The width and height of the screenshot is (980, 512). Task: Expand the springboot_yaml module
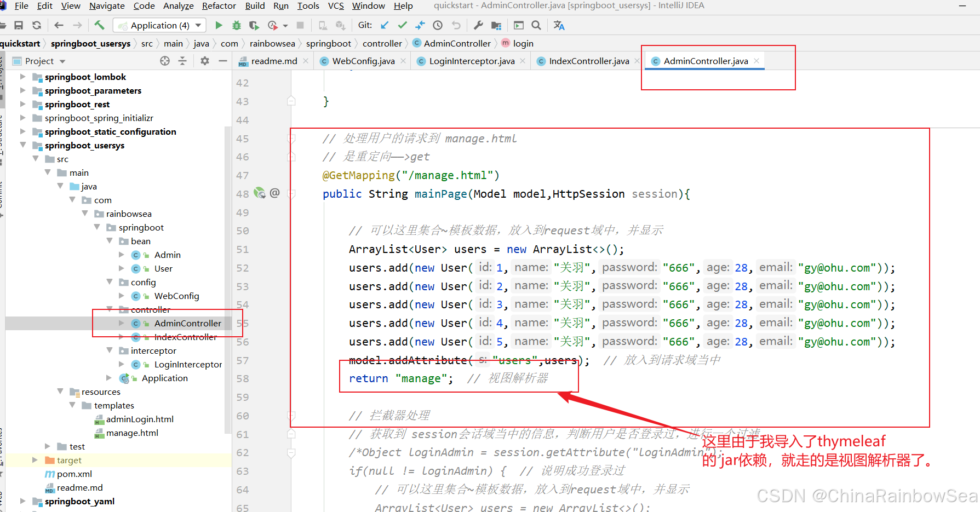click(x=23, y=501)
